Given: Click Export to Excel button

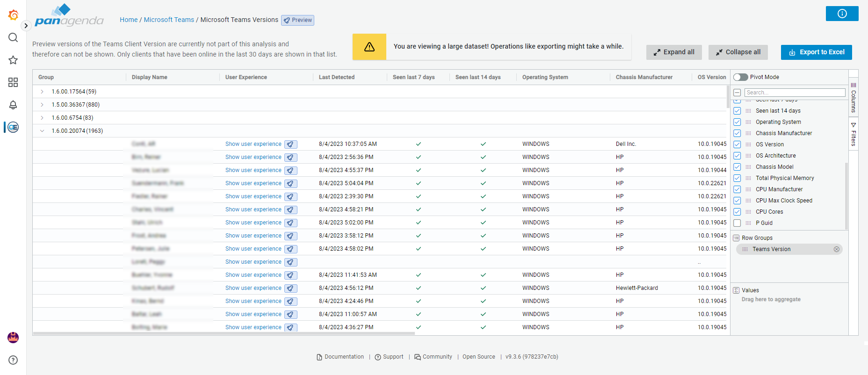Looking at the screenshot, I should tap(817, 52).
